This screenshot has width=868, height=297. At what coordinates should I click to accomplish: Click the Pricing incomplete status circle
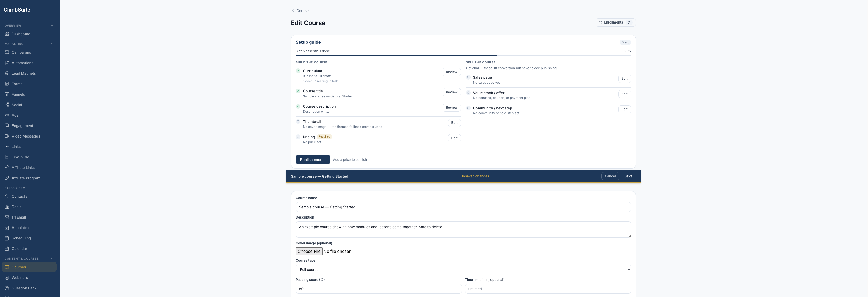tap(298, 137)
